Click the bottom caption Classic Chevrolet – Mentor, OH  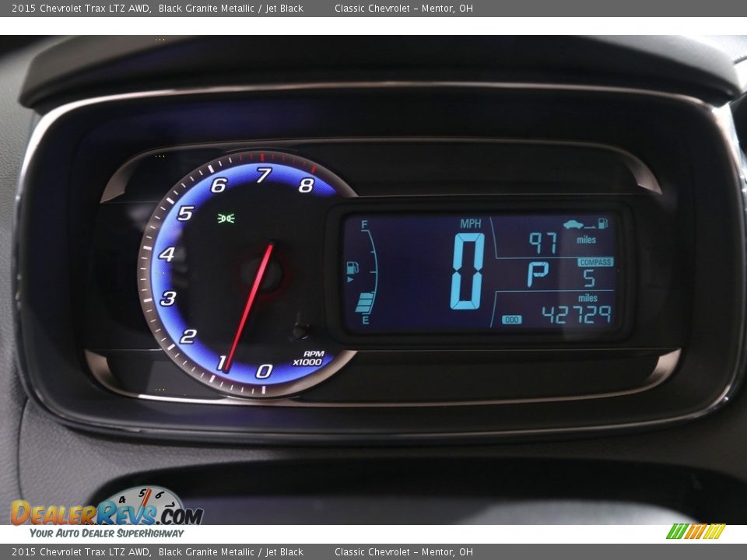click(404, 552)
